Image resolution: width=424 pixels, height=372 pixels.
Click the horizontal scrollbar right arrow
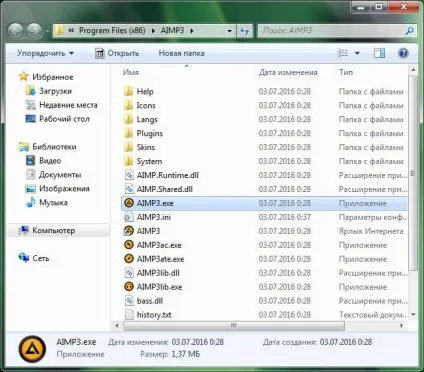[x=402, y=325]
